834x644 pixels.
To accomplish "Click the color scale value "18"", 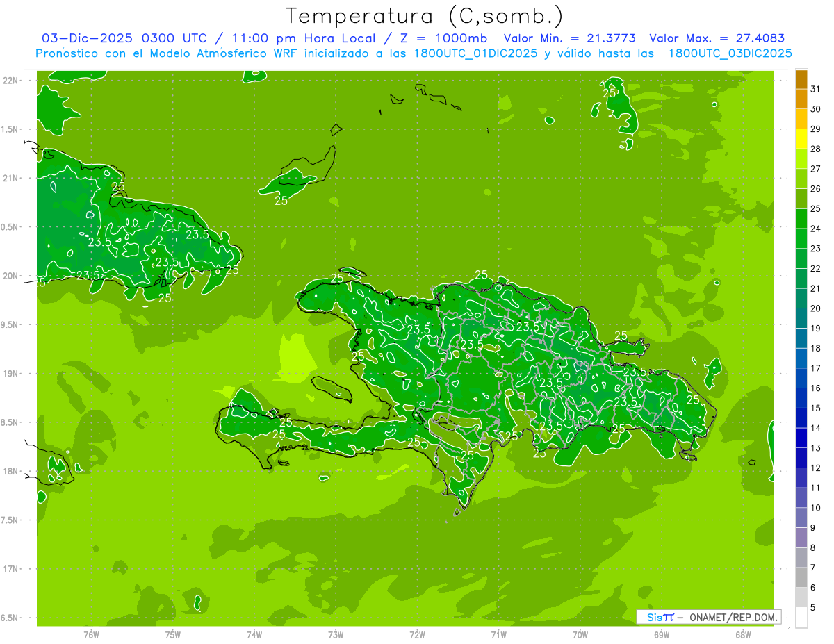I will pos(815,348).
